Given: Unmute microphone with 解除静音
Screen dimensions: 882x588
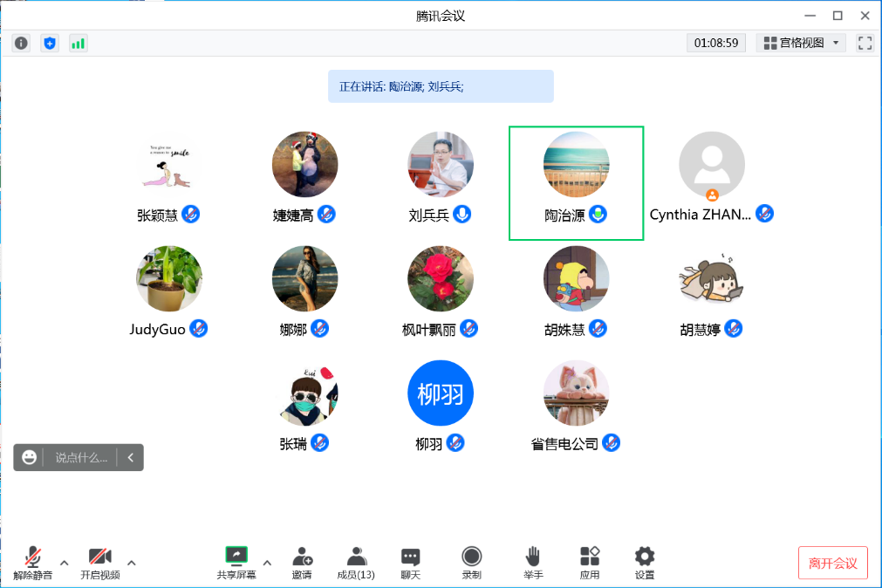Looking at the screenshot, I should (32, 563).
